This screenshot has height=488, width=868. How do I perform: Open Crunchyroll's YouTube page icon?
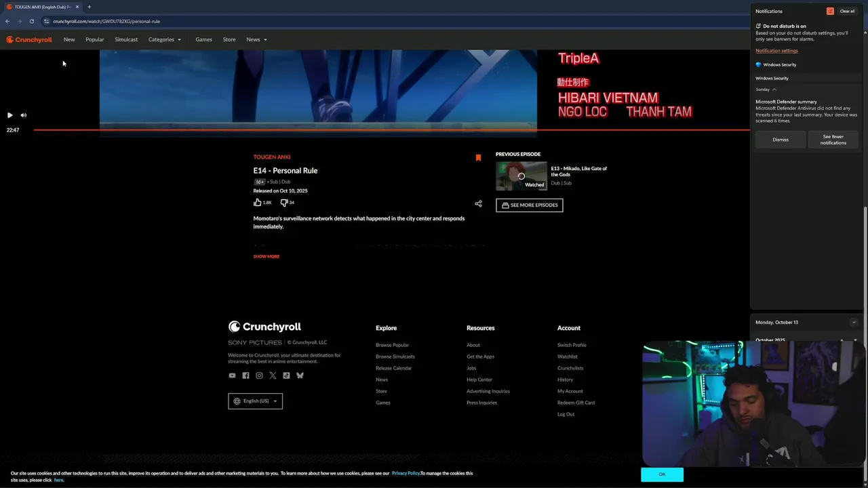[232, 375]
